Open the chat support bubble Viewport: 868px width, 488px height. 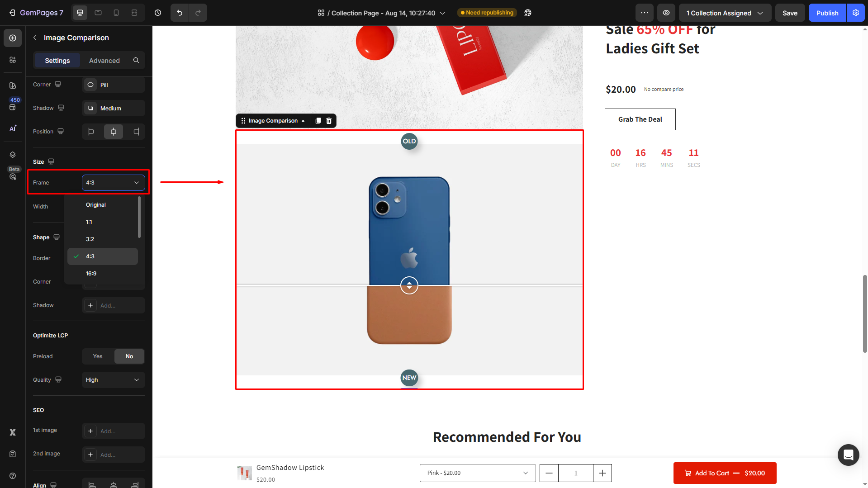(x=848, y=455)
